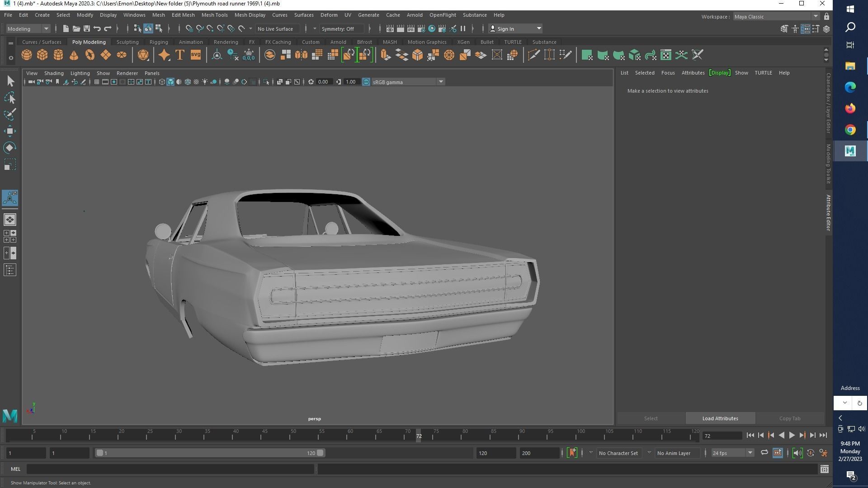
Task: Switch to single perspective layout
Action: coord(10,220)
